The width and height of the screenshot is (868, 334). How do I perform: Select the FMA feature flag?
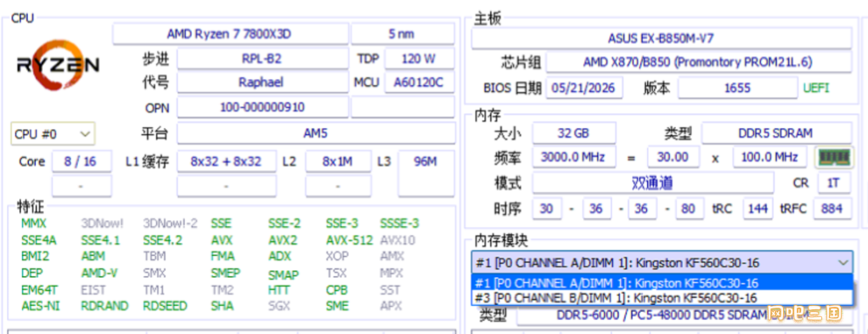coord(223,257)
